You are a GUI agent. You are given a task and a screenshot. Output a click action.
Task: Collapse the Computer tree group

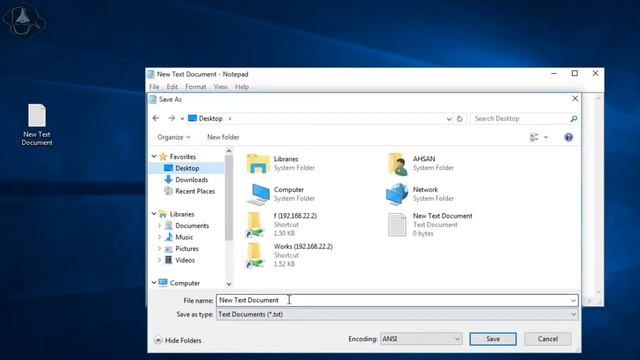[154, 282]
